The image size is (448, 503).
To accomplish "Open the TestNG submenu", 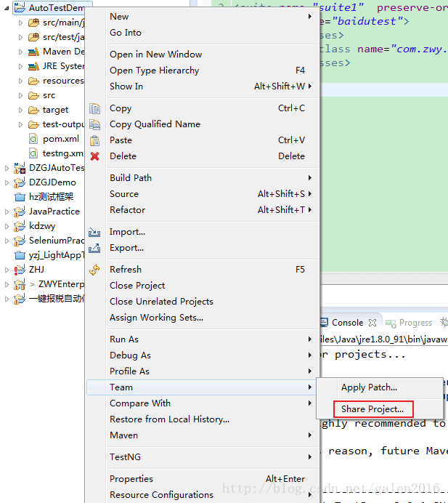I will pos(203,456).
